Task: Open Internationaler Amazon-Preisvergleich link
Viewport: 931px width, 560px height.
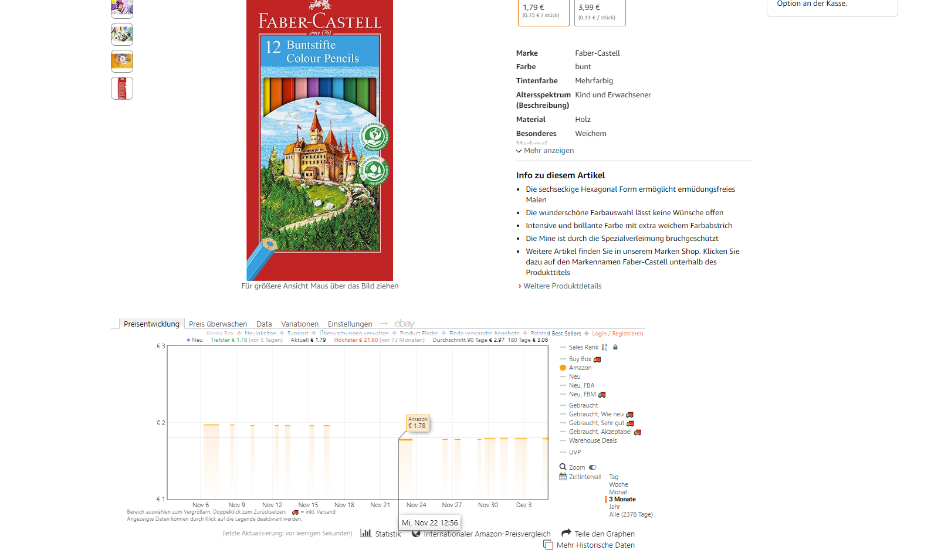Action: pyautogui.click(x=487, y=534)
